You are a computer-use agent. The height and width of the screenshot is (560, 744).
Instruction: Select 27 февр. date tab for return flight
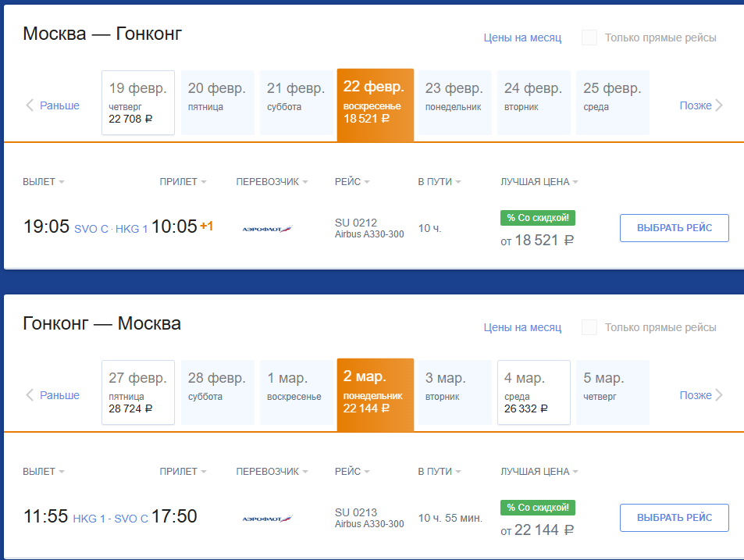138,393
